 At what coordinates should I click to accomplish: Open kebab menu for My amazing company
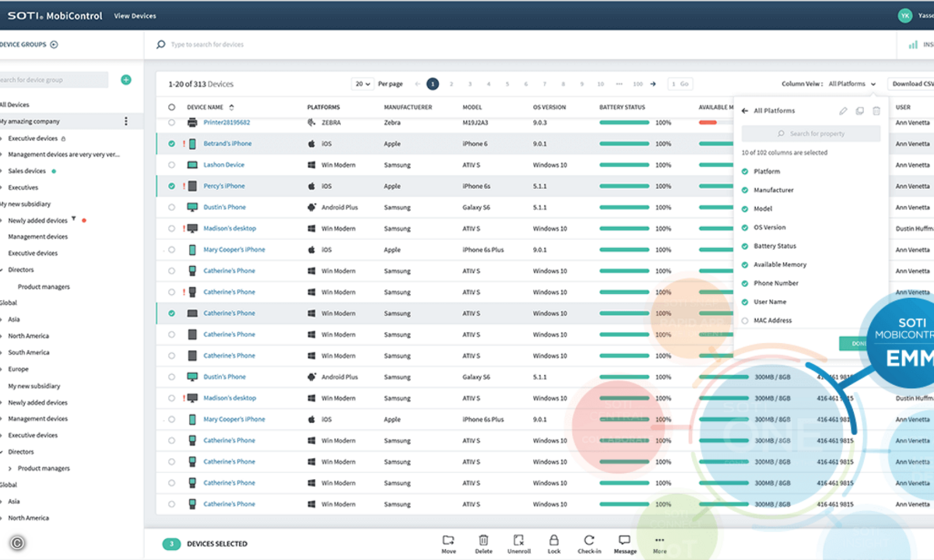[x=126, y=121]
